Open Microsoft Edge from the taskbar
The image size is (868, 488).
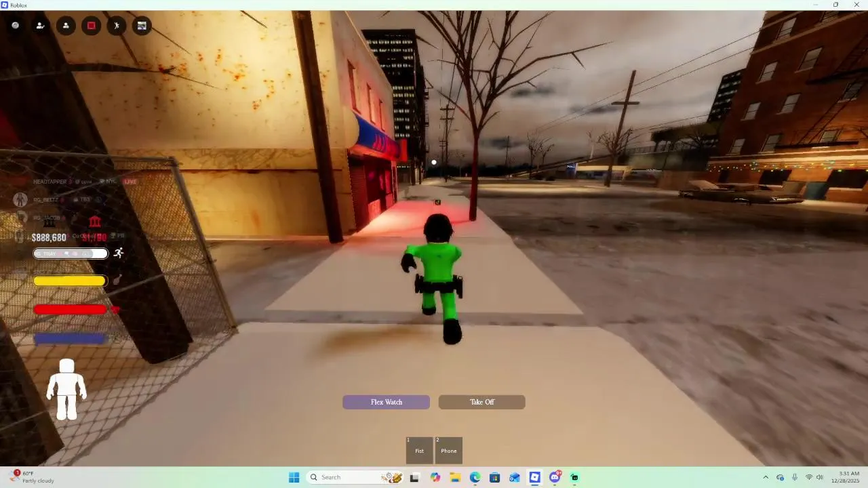tap(475, 477)
